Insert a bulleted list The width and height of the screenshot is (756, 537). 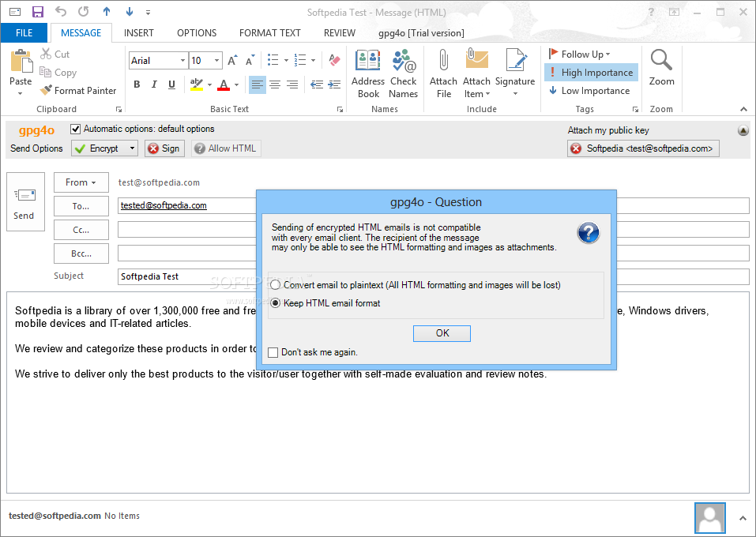tap(273, 60)
